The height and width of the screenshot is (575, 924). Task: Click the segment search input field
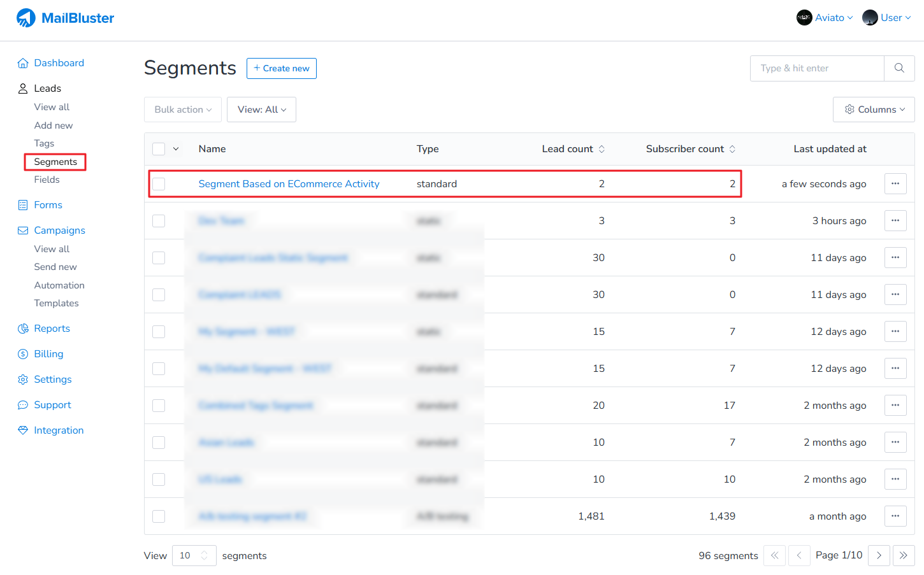(817, 68)
